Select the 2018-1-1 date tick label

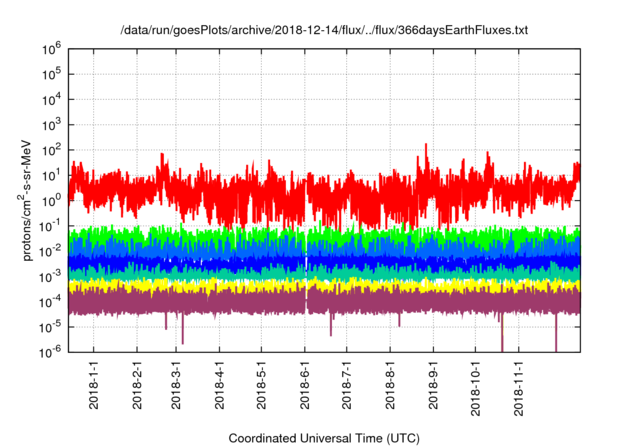click(94, 383)
